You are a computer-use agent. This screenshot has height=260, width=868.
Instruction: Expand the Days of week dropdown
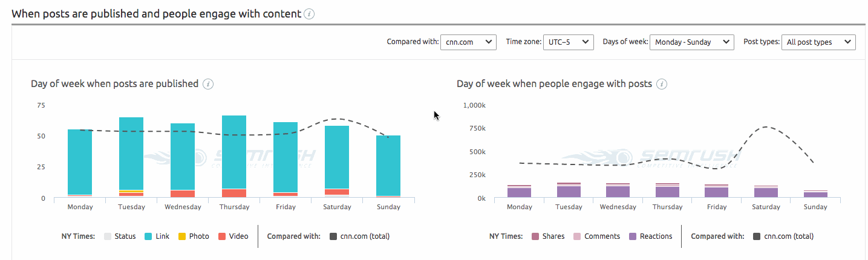click(x=691, y=42)
